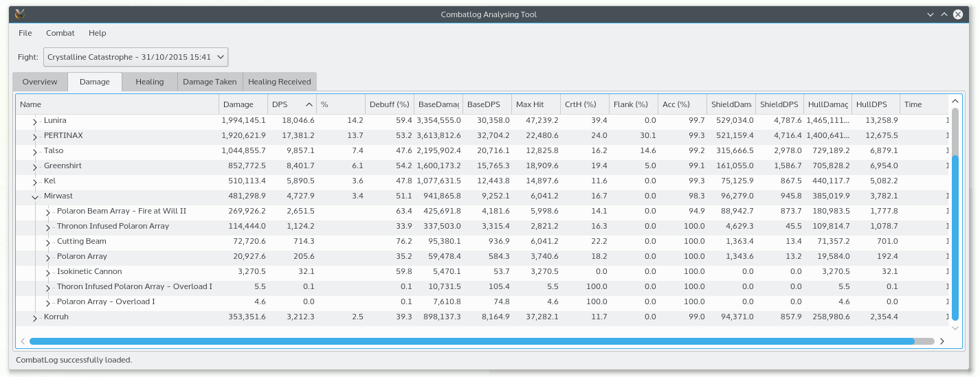Screen dimensions: 980x377
Task: Click the horizontal scrollbar thumb
Action: coord(471,341)
